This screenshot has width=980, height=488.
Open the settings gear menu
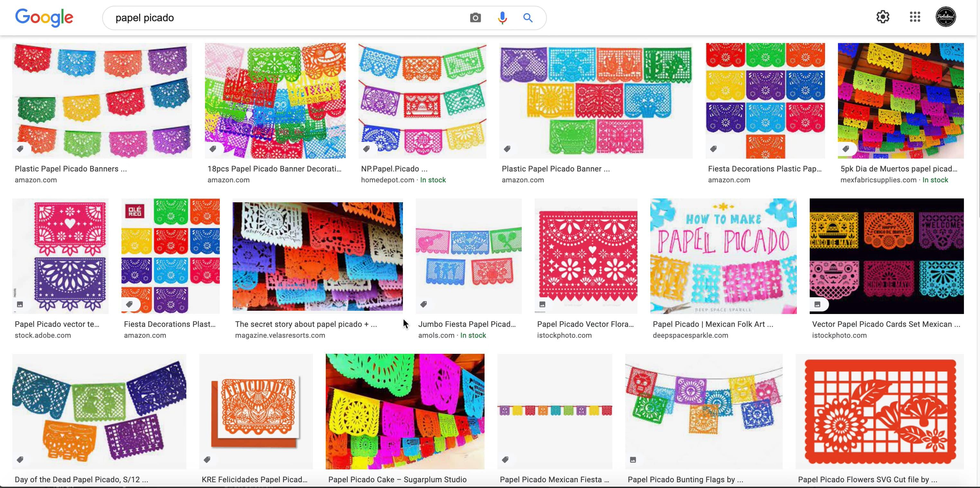tap(883, 17)
